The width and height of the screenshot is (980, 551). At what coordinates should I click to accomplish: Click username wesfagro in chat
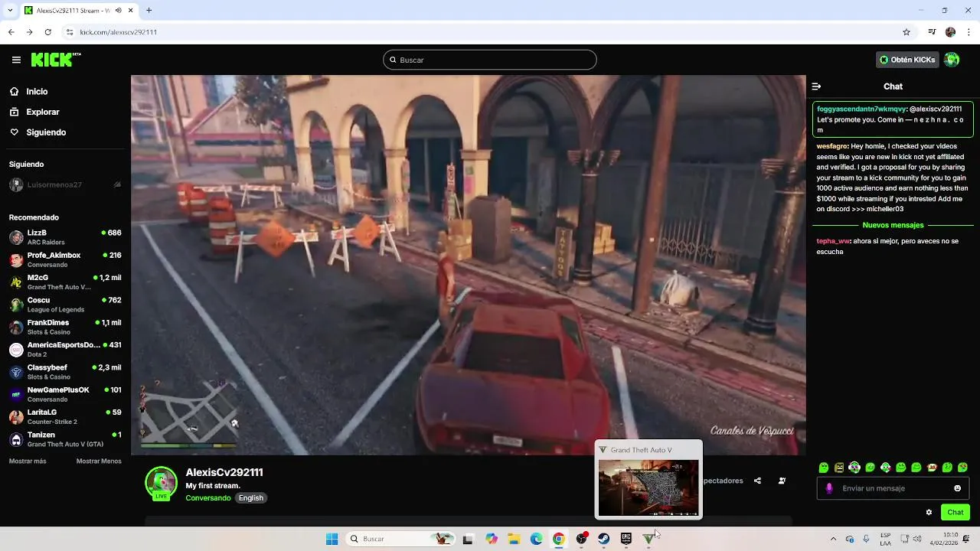(x=832, y=146)
